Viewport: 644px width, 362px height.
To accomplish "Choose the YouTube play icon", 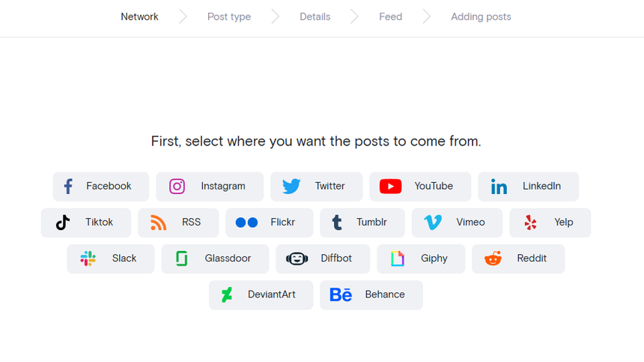I will 390,187.
